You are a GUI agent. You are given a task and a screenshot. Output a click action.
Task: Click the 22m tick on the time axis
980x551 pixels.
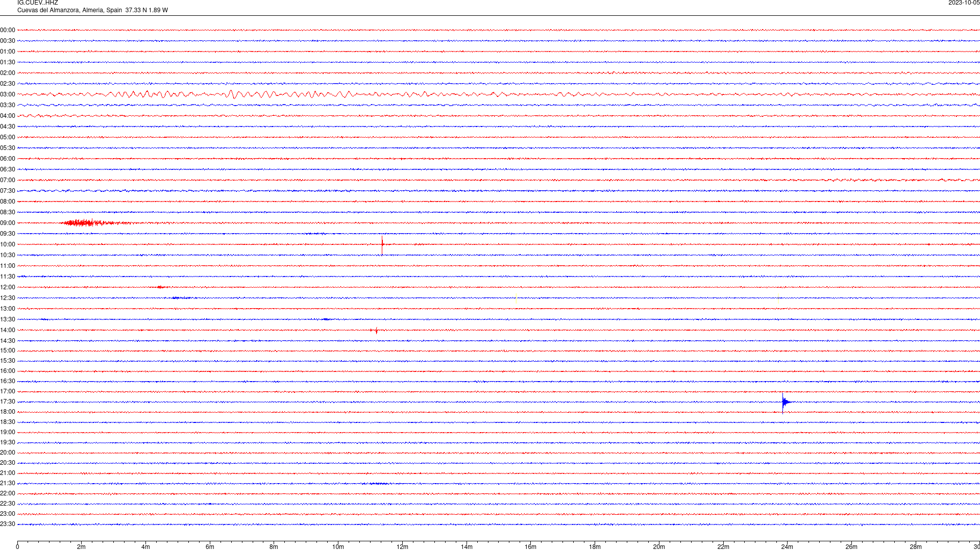723,546
